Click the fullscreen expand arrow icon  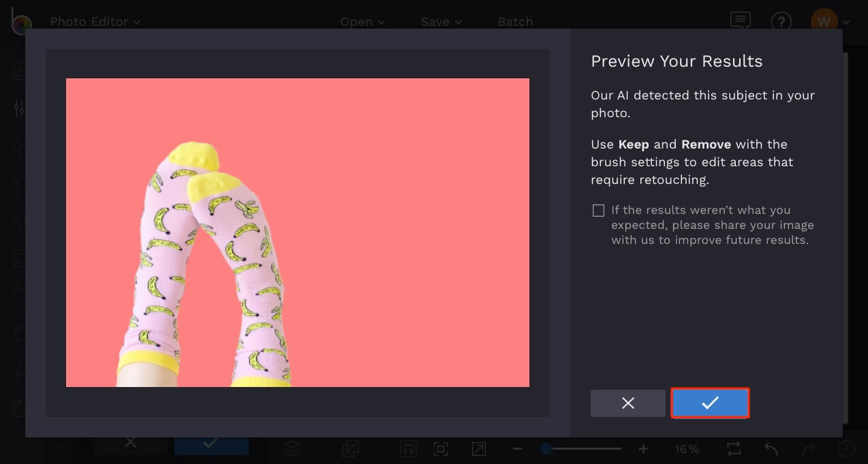tap(479, 449)
